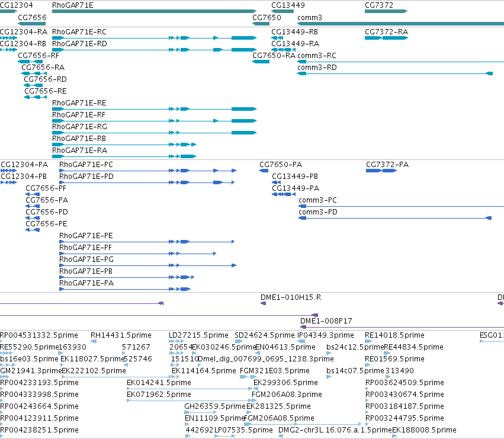The image size is (504, 439).
Task: Select CG7656-RE transcript label
Action: pos(46,91)
